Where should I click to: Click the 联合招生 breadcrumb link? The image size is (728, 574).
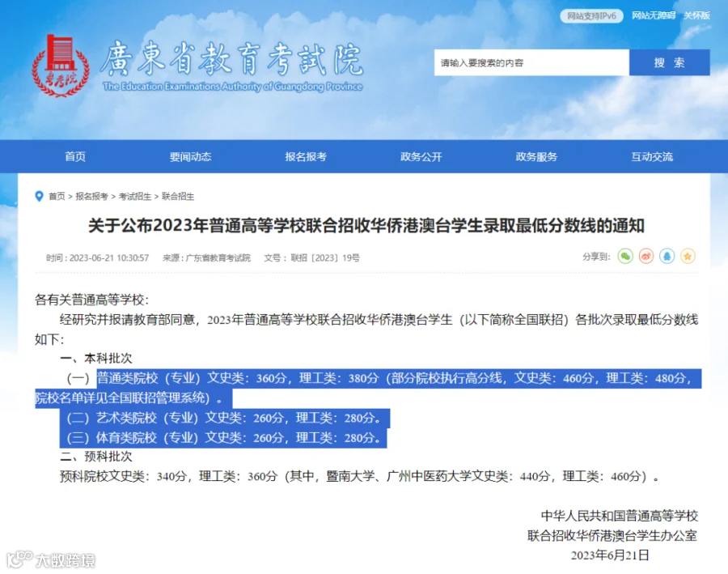pyautogui.click(x=178, y=197)
